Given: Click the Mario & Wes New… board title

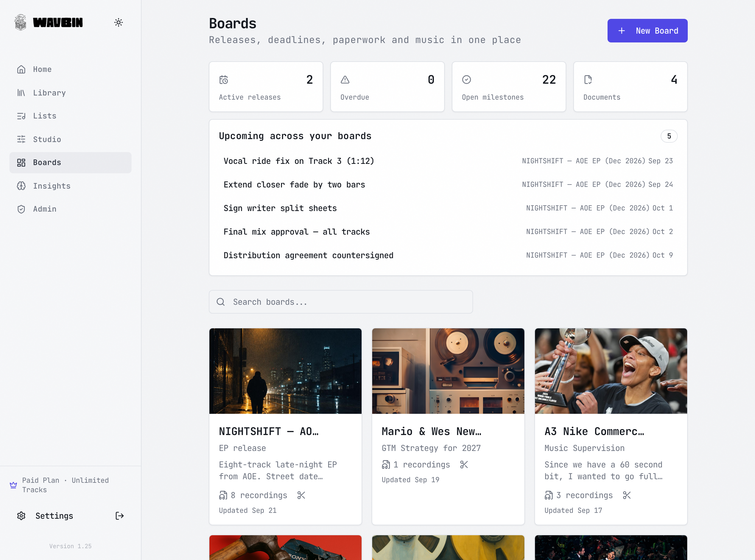Looking at the screenshot, I should coord(431,431).
